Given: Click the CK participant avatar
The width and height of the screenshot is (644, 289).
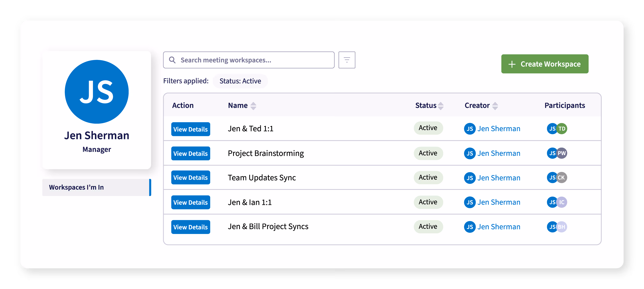Looking at the screenshot, I should point(562,178).
